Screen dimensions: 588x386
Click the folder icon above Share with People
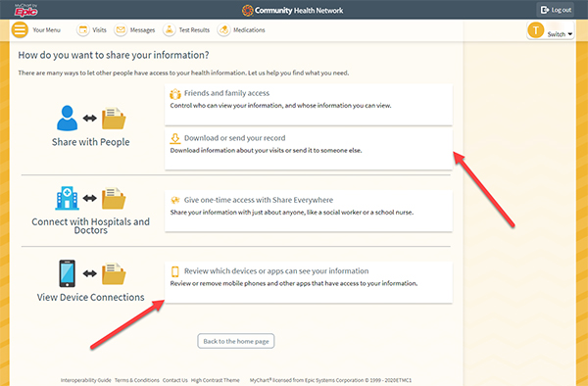tap(114, 119)
